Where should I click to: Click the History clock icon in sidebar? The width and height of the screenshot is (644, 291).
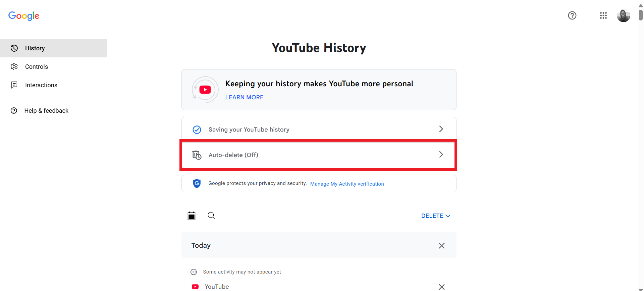click(x=14, y=48)
